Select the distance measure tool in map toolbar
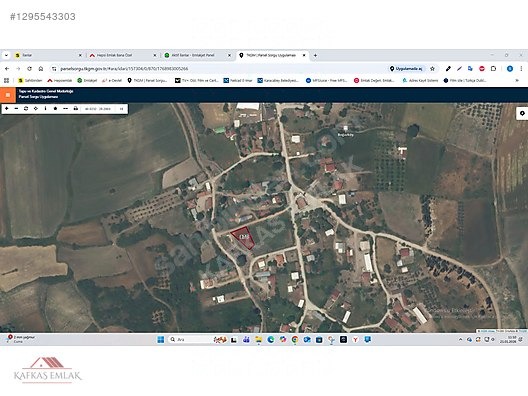The height and width of the screenshot is (396, 528). (x=66, y=108)
